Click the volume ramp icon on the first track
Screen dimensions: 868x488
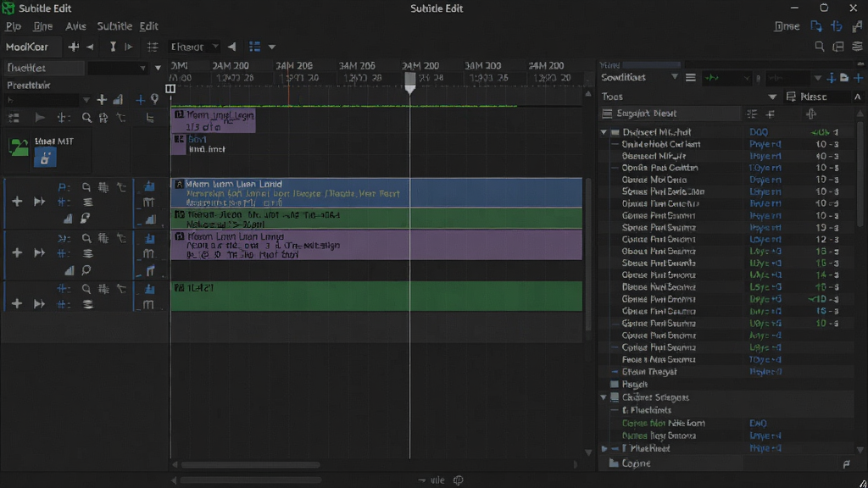(x=68, y=219)
